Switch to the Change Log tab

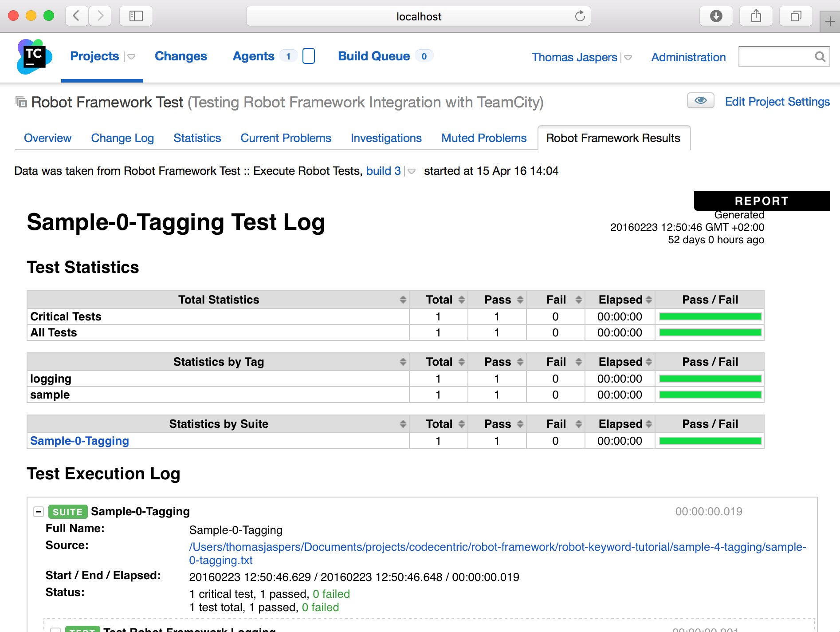[122, 138]
